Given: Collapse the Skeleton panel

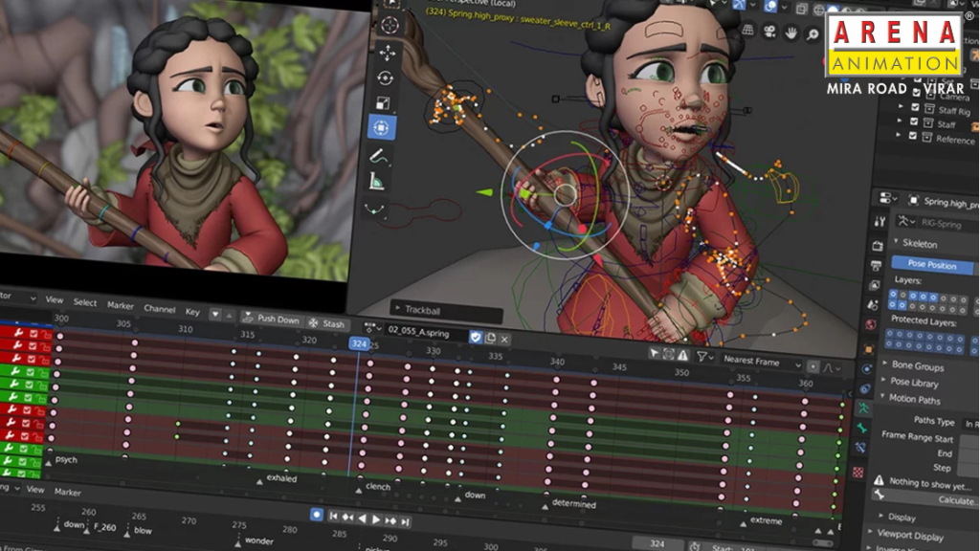Looking at the screenshot, I should (896, 241).
